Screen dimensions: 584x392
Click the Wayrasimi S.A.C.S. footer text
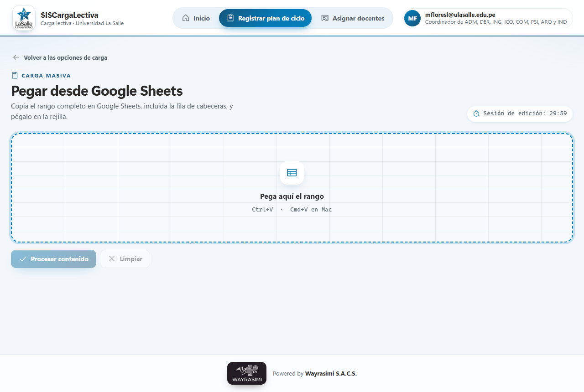pyautogui.click(x=331, y=374)
